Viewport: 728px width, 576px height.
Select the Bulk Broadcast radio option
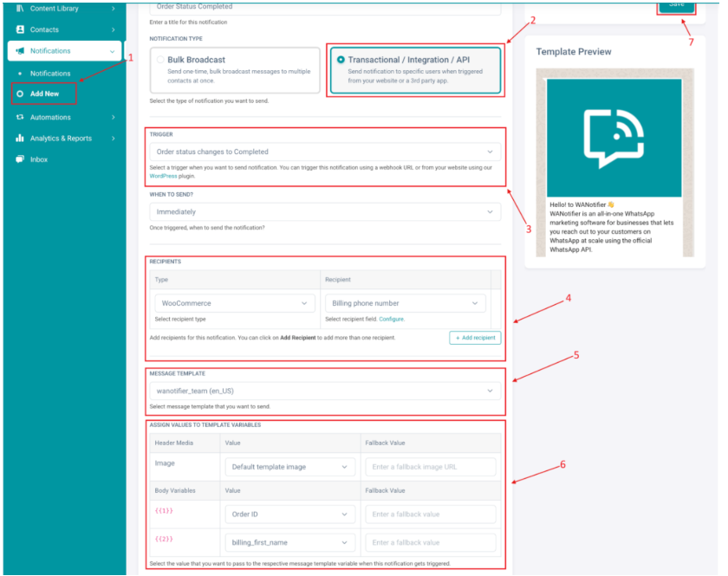160,60
